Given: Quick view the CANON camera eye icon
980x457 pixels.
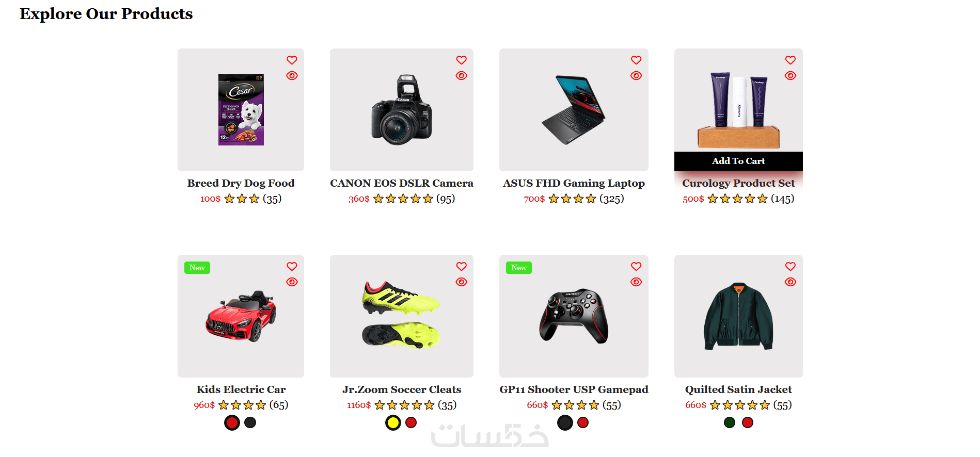Looking at the screenshot, I should click(461, 75).
